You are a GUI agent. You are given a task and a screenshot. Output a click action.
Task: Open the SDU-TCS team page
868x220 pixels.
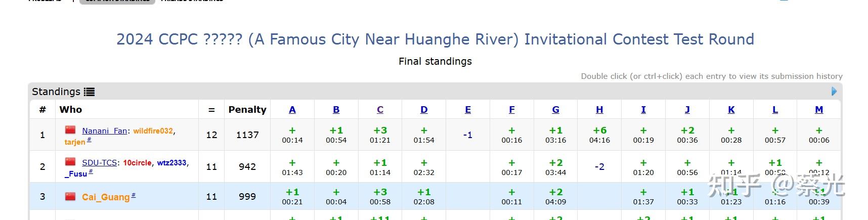click(99, 163)
